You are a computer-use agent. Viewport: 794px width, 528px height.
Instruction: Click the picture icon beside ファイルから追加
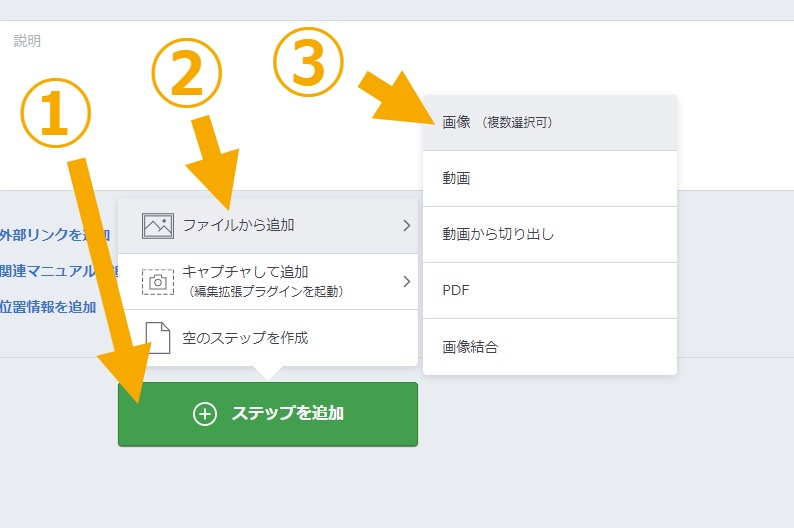click(158, 226)
